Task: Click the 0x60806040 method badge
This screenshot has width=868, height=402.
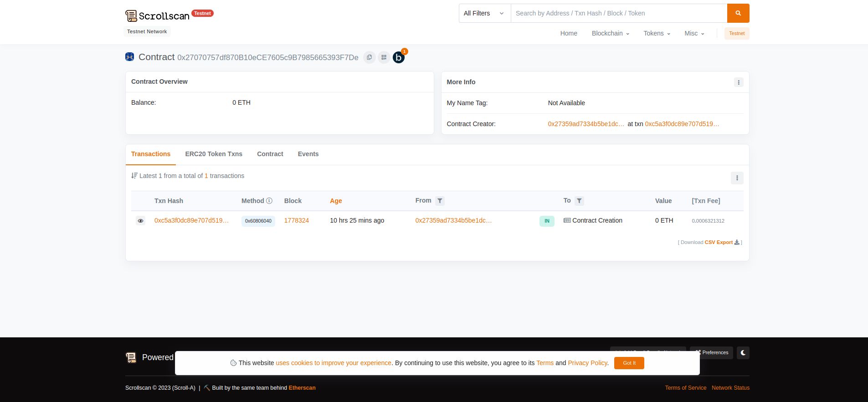Action: (x=258, y=221)
